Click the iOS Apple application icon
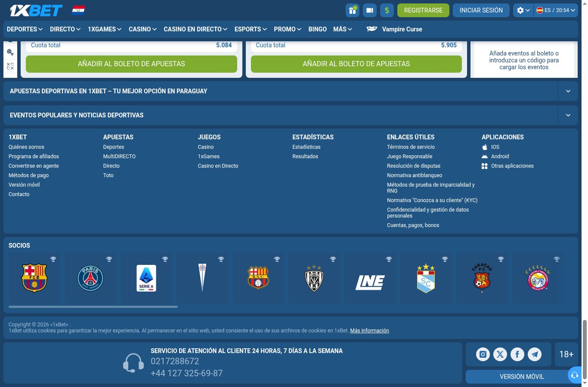The height and width of the screenshot is (387, 588). 485,147
